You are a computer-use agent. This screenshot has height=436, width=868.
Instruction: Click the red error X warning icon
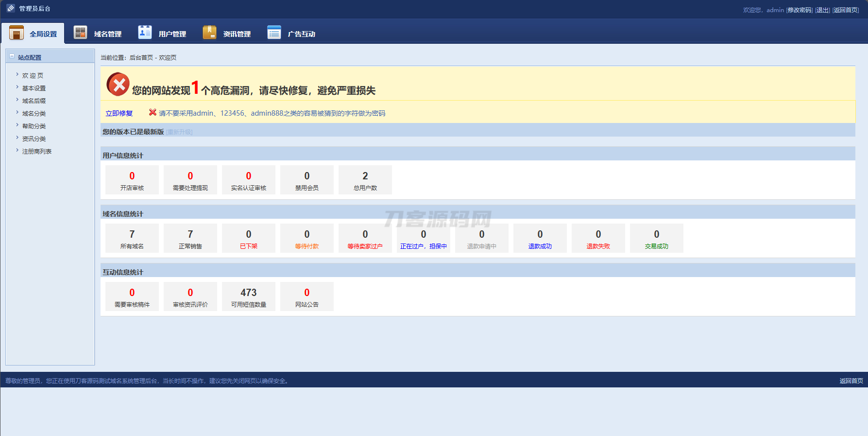point(118,85)
